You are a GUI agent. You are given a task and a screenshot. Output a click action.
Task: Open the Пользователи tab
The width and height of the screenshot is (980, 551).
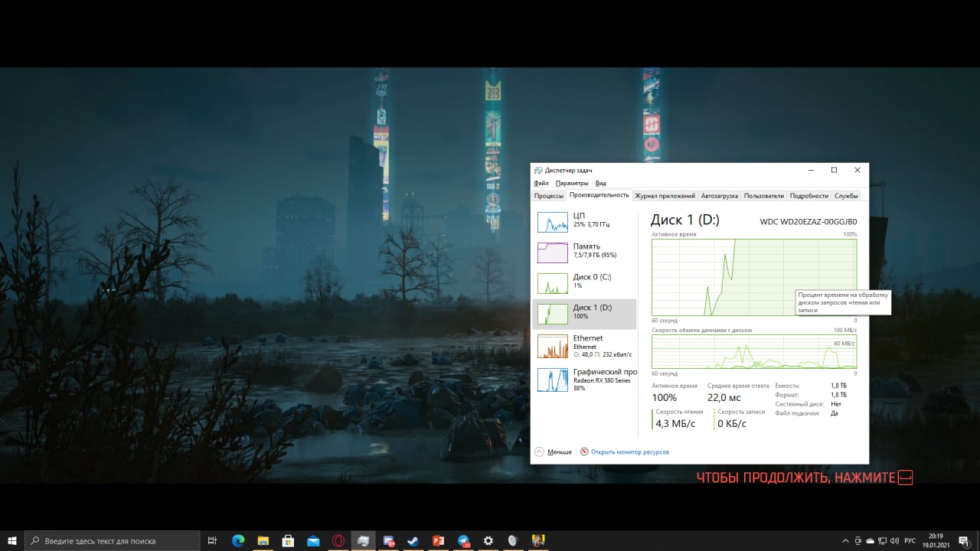click(764, 196)
